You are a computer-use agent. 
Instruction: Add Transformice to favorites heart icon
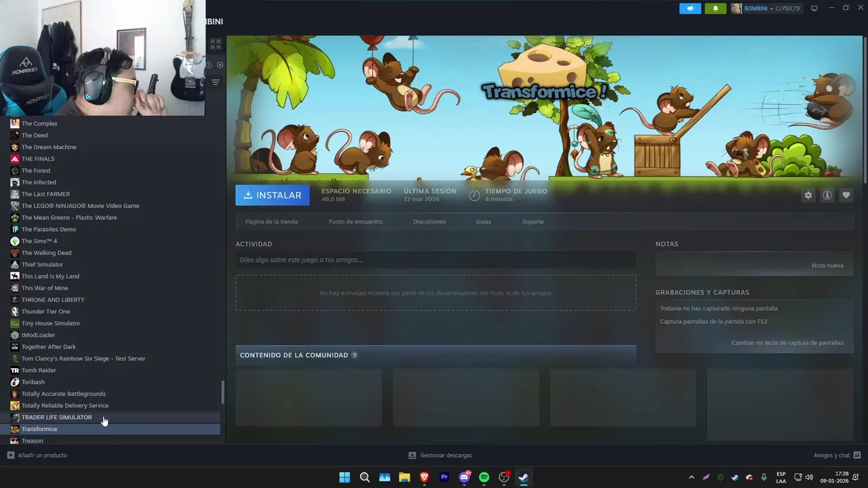tap(846, 195)
